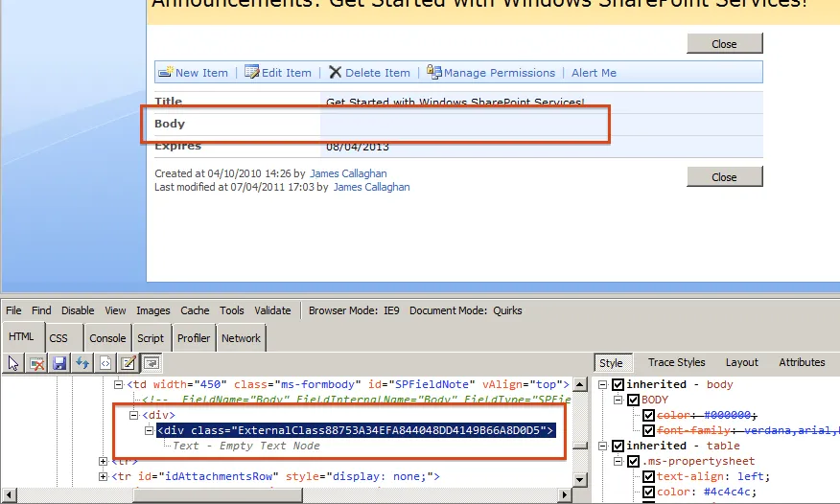The width and height of the screenshot is (840, 504).
Task: Click the Delete Item X icon
Action: pyautogui.click(x=335, y=72)
